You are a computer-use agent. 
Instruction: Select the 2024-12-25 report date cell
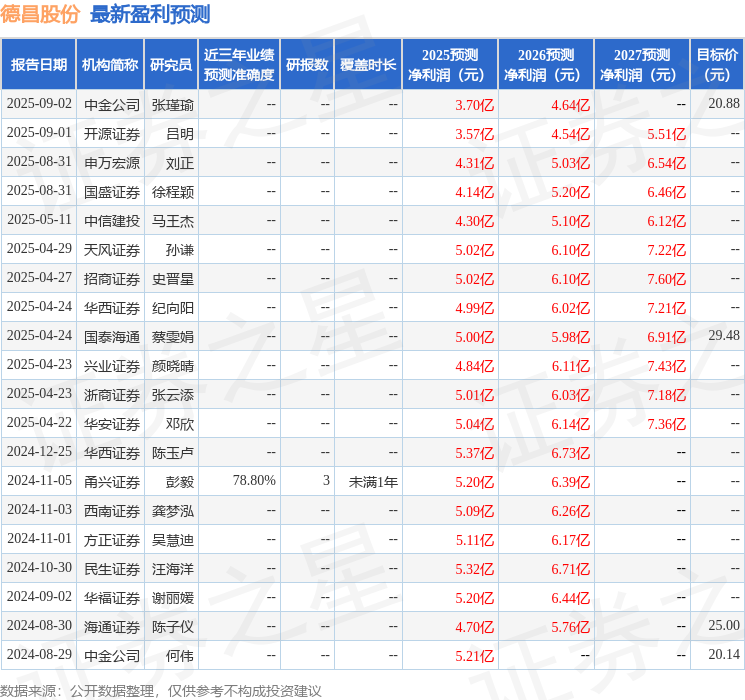pyautogui.click(x=39, y=453)
